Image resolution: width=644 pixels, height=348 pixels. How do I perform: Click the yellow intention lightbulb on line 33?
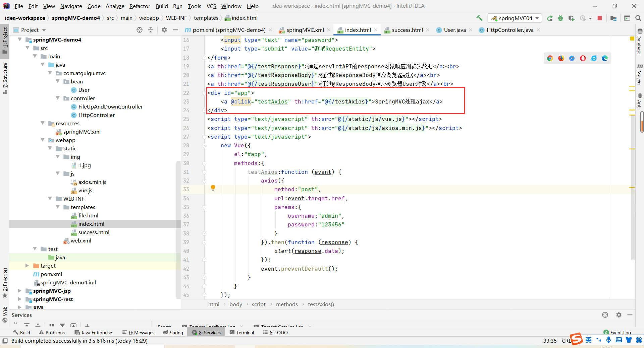point(213,188)
